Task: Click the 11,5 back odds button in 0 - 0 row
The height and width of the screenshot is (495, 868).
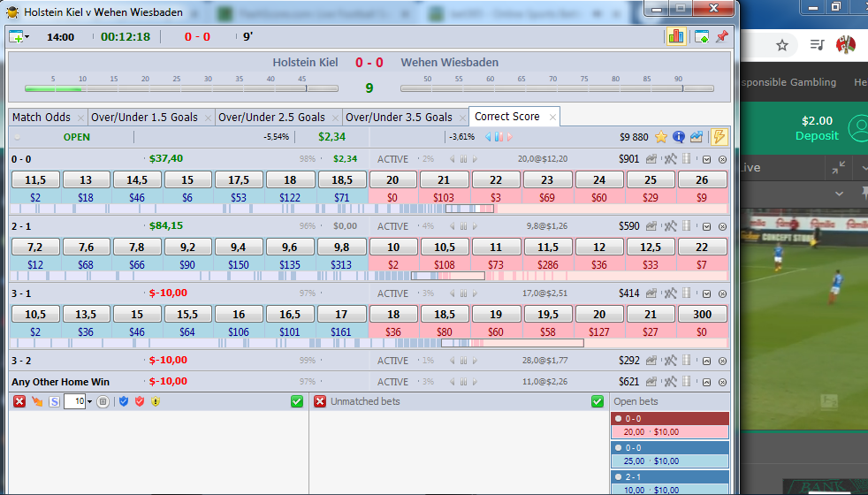Action: [34, 180]
